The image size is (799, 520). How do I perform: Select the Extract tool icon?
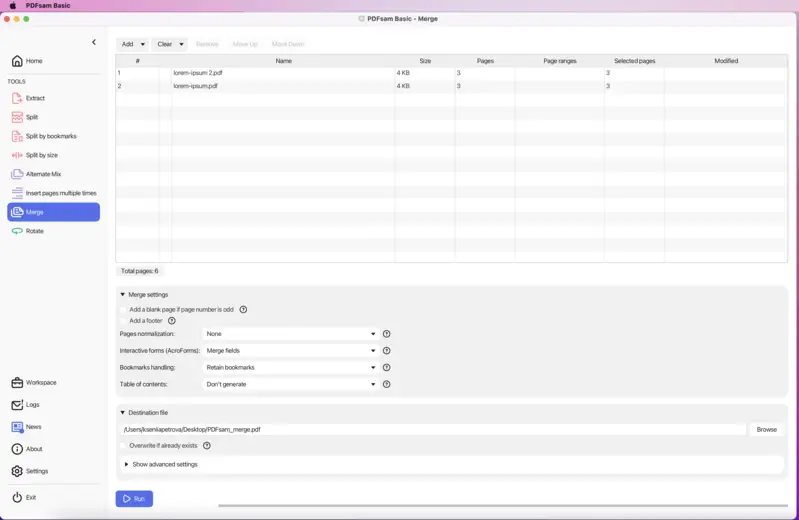coord(17,98)
